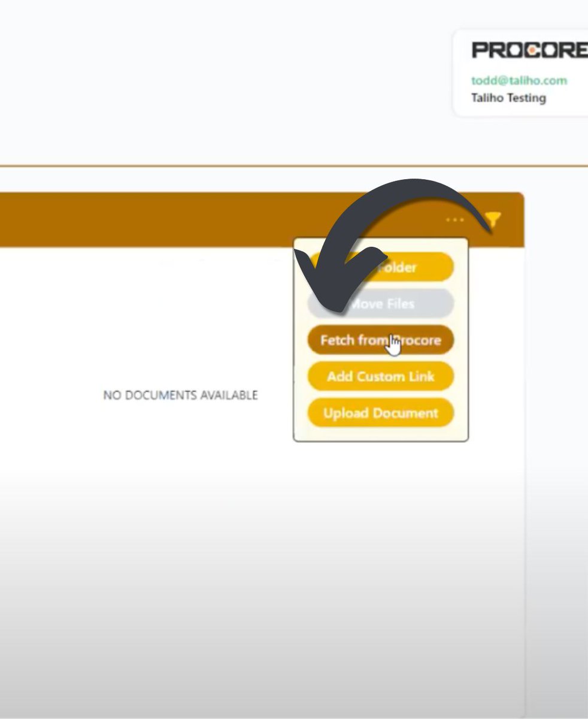The image size is (588, 719).
Task: Select the partly covered Folder button
Action: (380, 267)
